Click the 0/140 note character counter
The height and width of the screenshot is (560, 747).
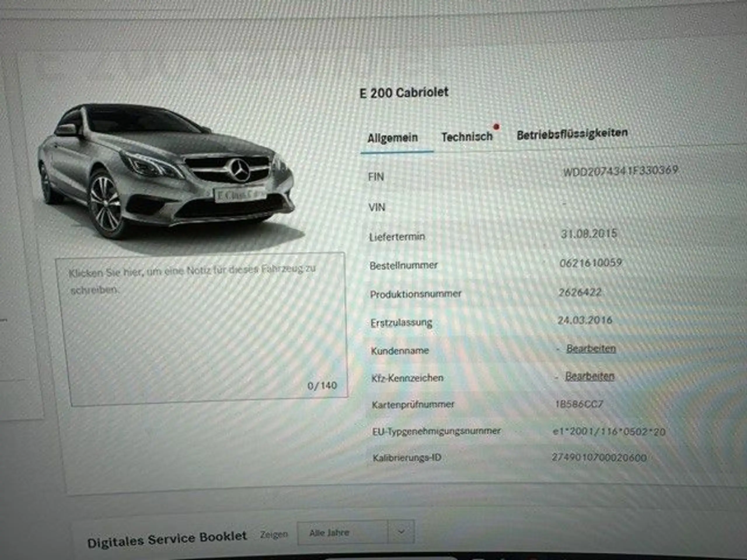pyautogui.click(x=322, y=386)
